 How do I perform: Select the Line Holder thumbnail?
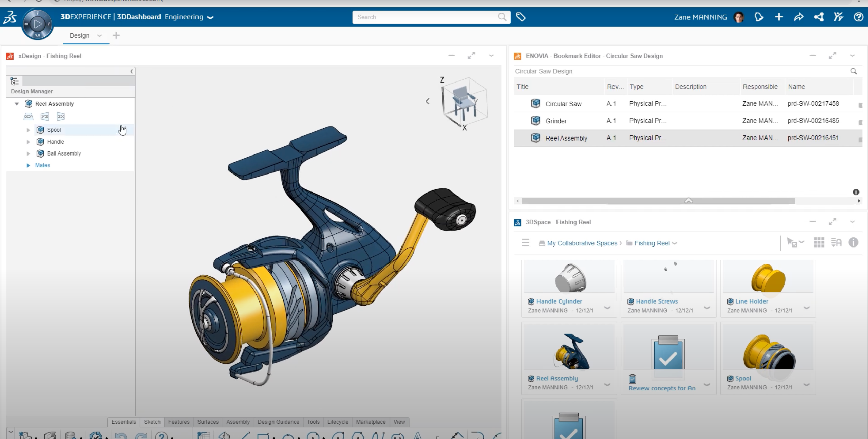(x=768, y=276)
